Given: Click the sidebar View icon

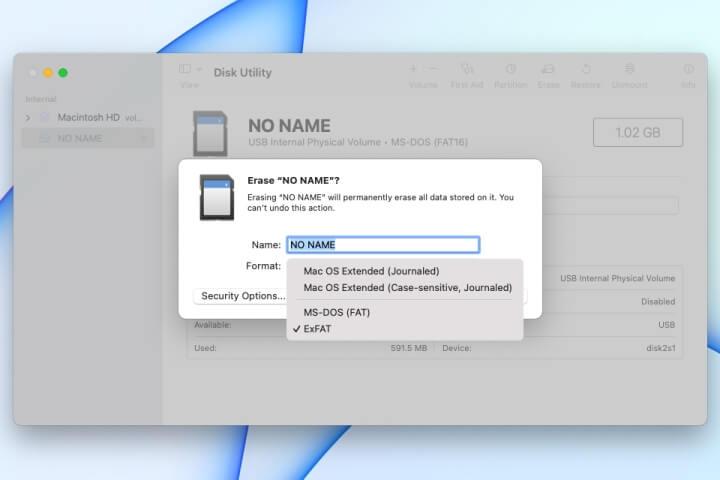Looking at the screenshot, I should [185, 69].
